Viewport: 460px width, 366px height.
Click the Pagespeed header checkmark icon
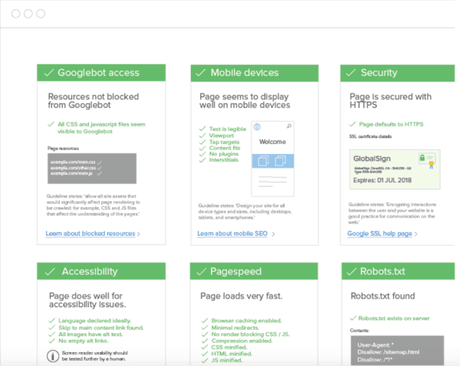click(x=202, y=272)
